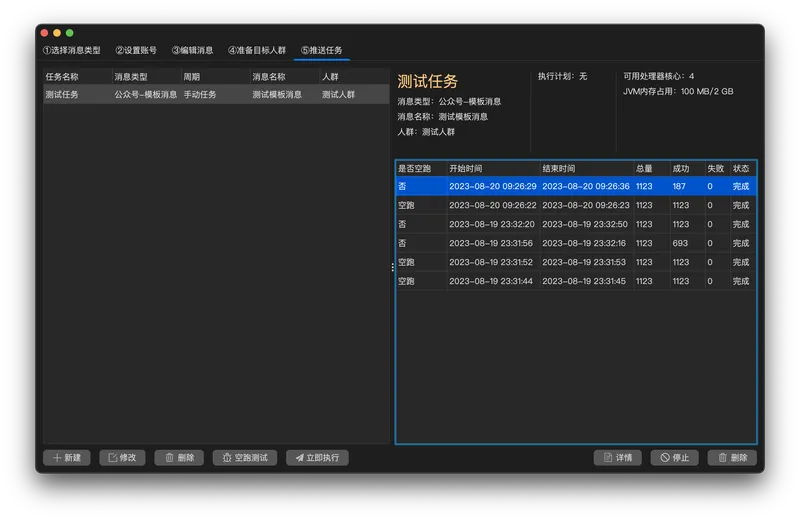Click the right panel 删除 button

(x=732, y=458)
